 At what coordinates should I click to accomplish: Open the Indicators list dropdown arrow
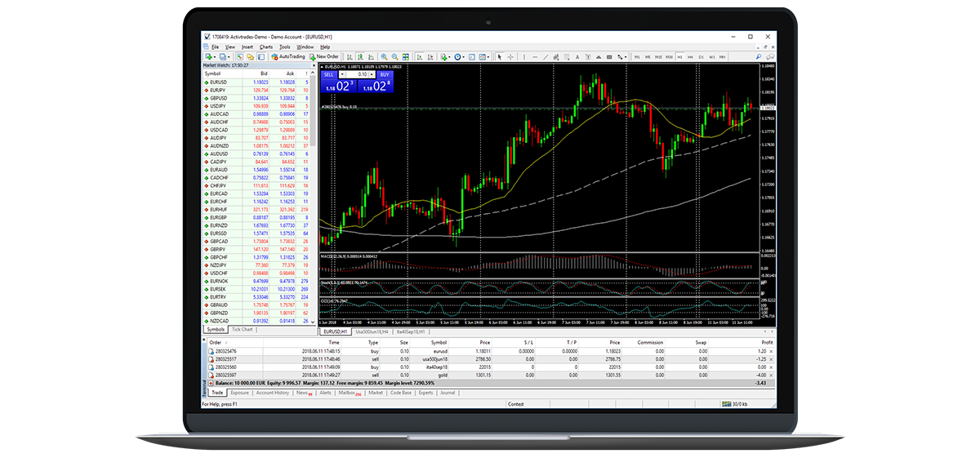(449, 57)
